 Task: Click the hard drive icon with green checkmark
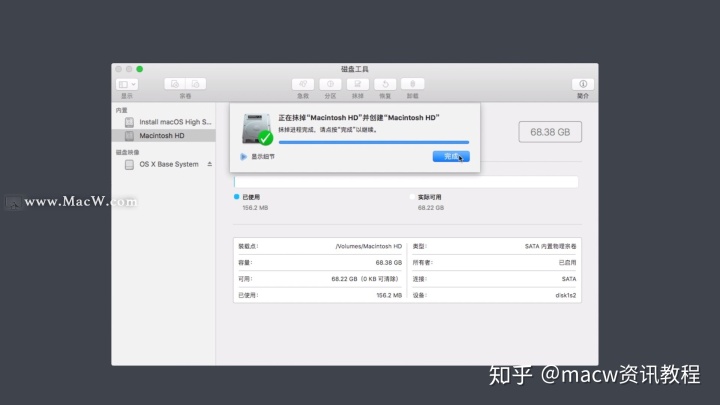(x=257, y=129)
